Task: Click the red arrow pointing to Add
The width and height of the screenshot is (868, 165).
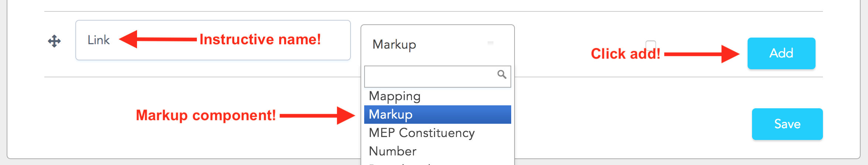Action: point(702,54)
